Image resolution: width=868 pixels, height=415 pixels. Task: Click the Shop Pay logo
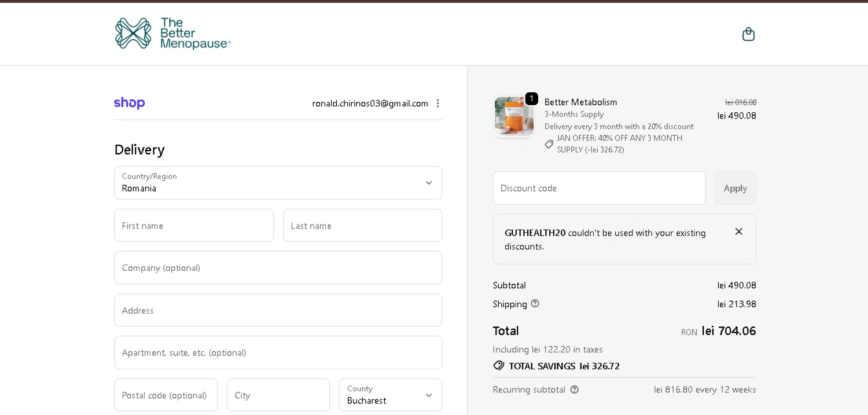130,103
